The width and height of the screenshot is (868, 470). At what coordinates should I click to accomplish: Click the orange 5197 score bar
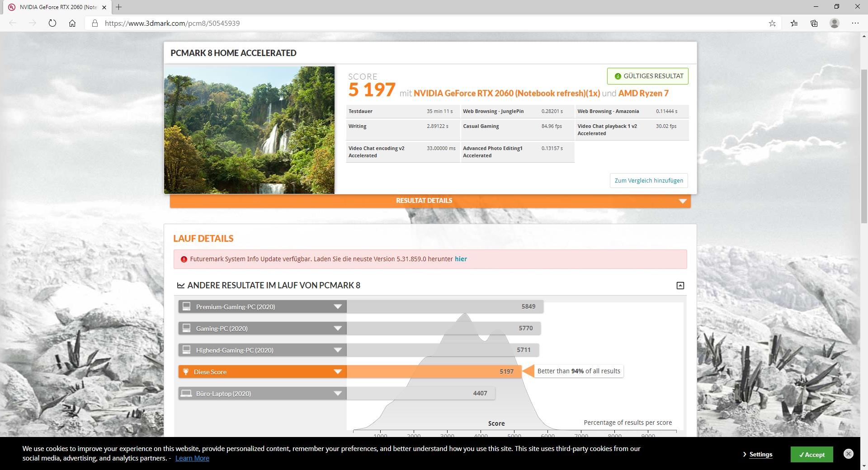point(434,371)
